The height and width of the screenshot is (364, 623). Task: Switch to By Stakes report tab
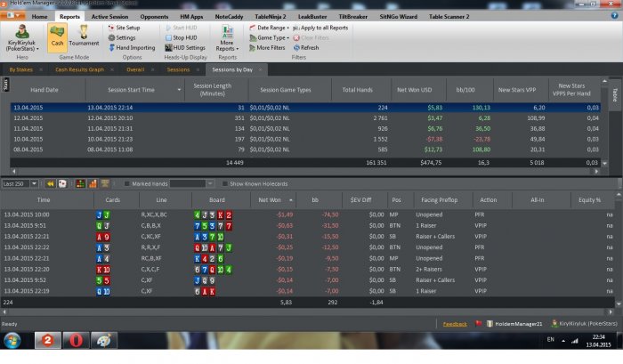tap(21, 69)
